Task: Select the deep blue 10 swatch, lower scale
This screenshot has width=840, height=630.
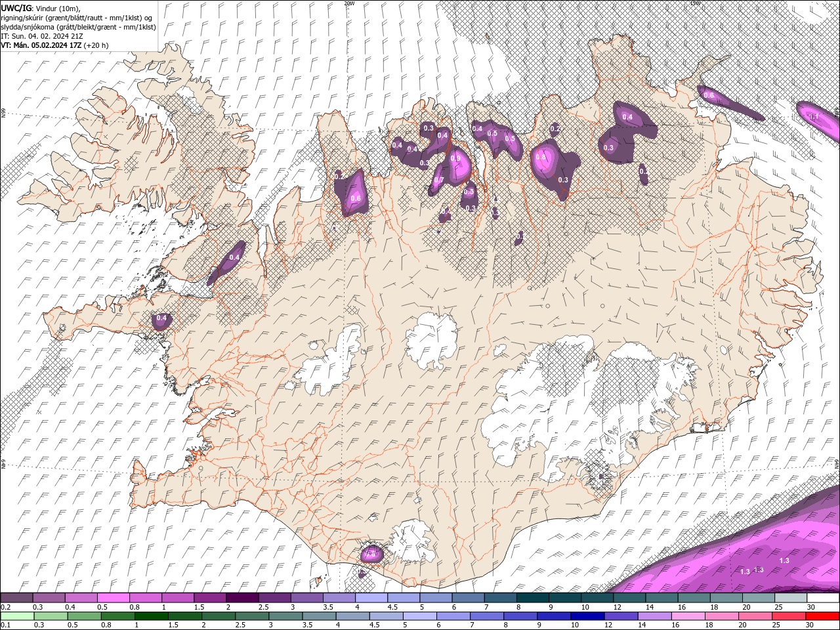Action: 587,616
